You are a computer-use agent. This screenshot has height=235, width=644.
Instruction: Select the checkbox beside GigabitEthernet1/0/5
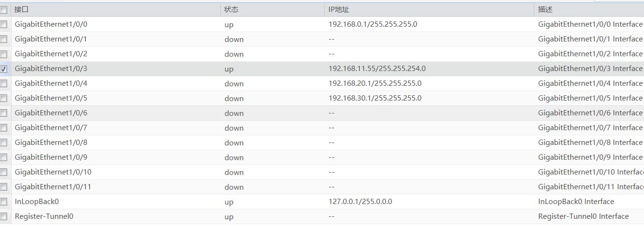(4, 98)
